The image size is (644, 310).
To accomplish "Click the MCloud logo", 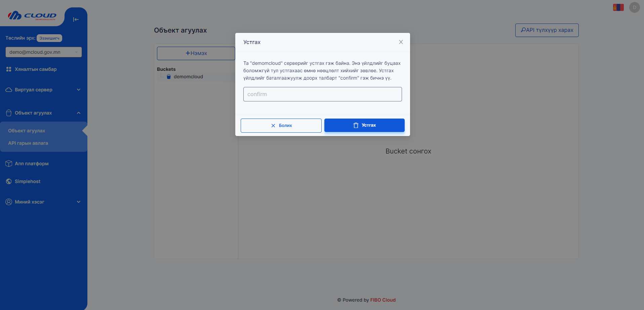I will point(32,15).
